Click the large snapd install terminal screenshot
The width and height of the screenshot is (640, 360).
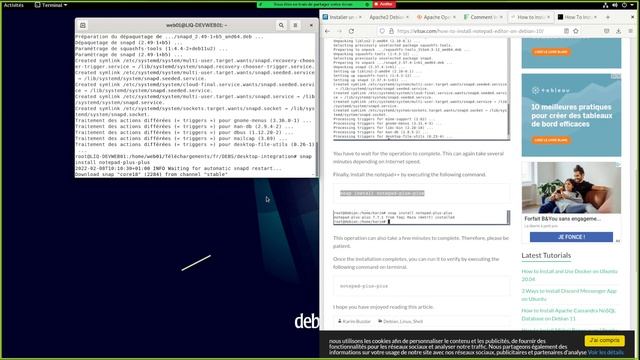coord(421,89)
